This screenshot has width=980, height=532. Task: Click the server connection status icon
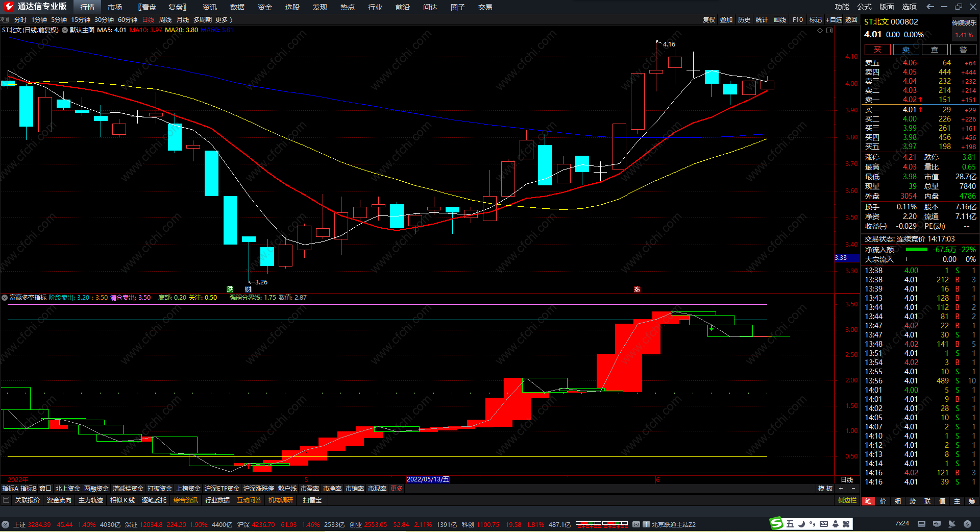pyautogui.click(x=636, y=524)
